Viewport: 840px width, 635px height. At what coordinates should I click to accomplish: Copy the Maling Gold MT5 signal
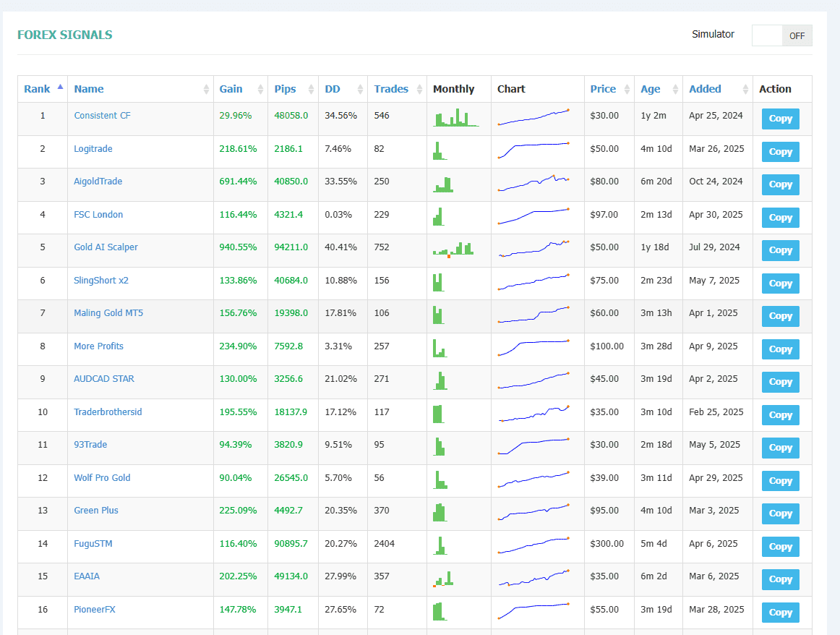781,316
